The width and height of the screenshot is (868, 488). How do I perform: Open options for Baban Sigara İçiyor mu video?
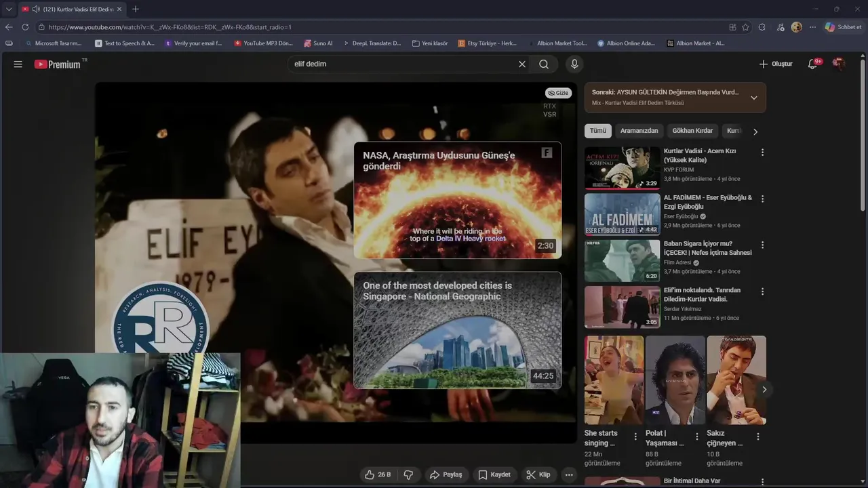coord(762,245)
